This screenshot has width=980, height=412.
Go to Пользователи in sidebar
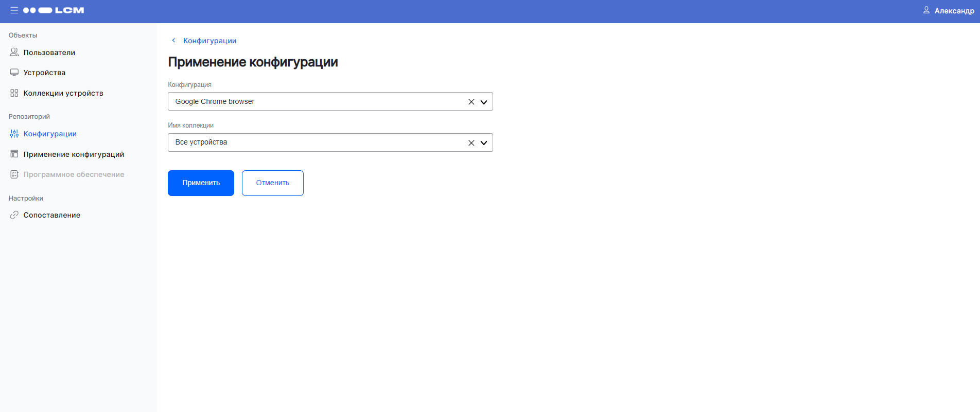pos(49,52)
